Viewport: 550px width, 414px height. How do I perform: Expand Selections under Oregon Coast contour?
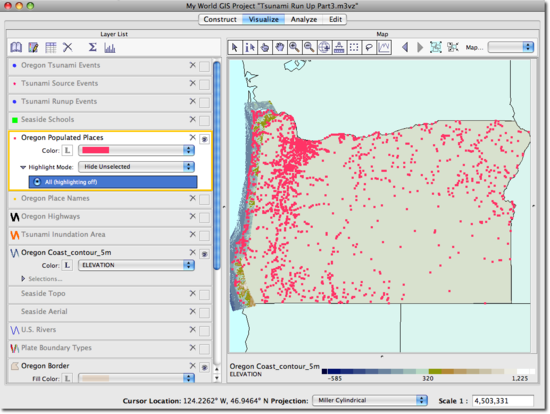point(23,279)
